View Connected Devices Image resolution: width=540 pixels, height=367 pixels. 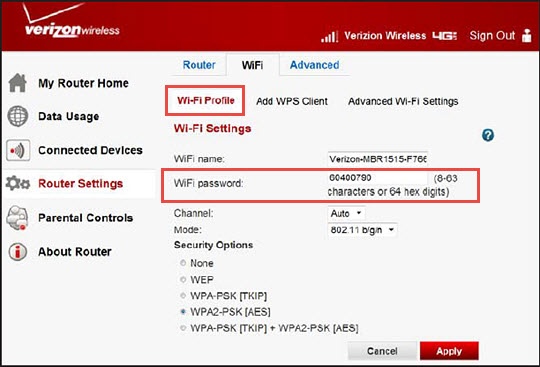(90, 150)
